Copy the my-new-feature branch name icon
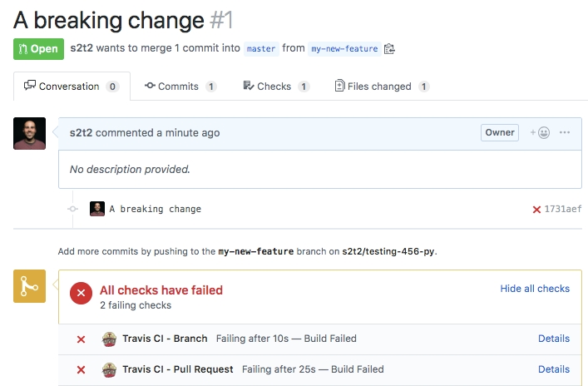This screenshot has width=588, height=386. 389,49
